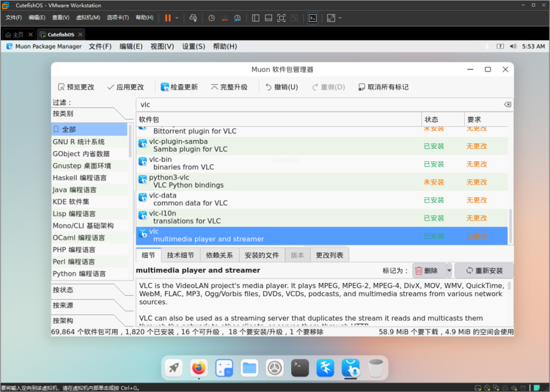Click Check for Updates (检查更新) icon
Screen dimensions: 550x392
click(164, 87)
